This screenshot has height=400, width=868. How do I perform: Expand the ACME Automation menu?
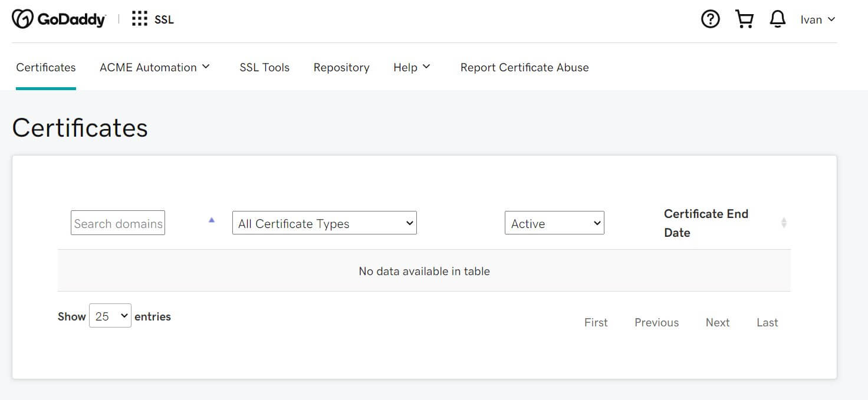154,67
